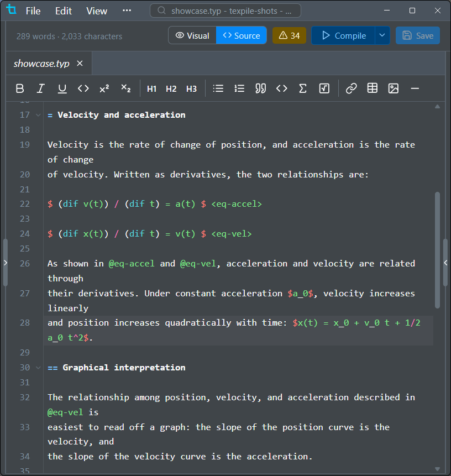Click the 'Velocity and acceleration' heading text

pos(122,115)
